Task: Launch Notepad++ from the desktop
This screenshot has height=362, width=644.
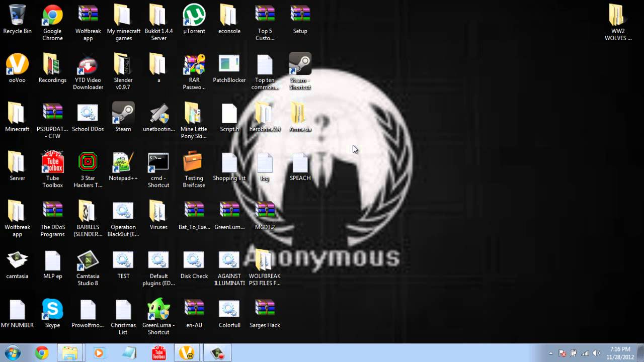Action: pos(123,166)
